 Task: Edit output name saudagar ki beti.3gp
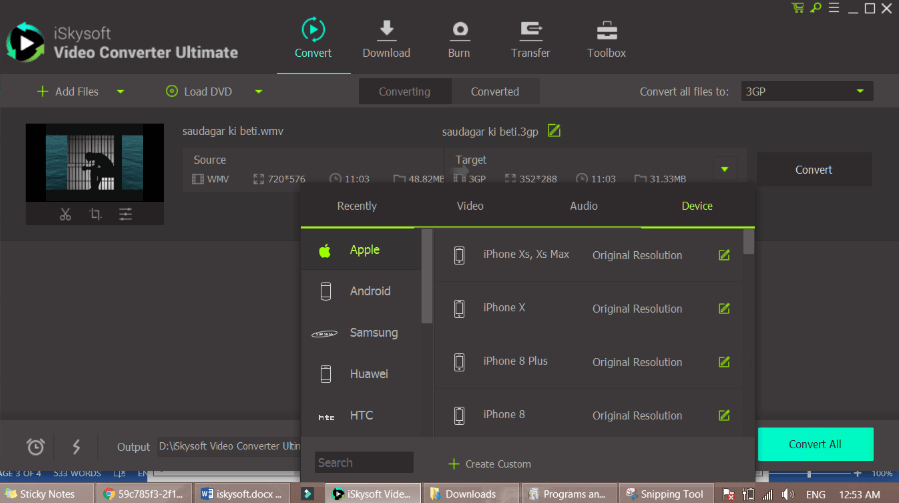(x=554, y=131)
